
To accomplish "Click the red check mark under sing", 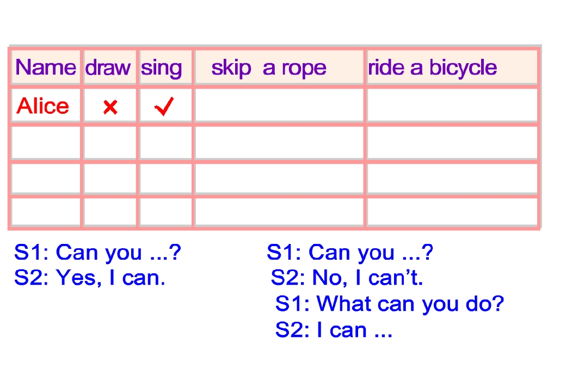I will [x=164, y=107].
